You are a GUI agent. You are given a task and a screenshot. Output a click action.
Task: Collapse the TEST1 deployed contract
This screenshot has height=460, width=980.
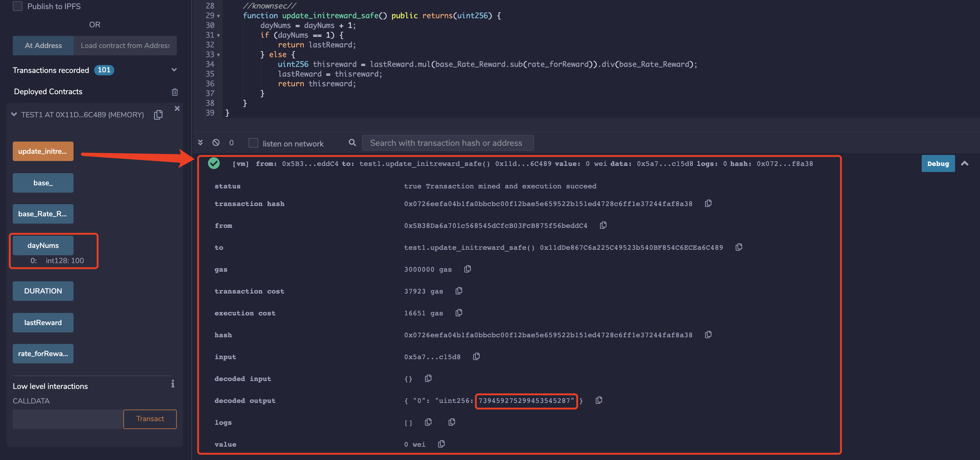(14, 115)
